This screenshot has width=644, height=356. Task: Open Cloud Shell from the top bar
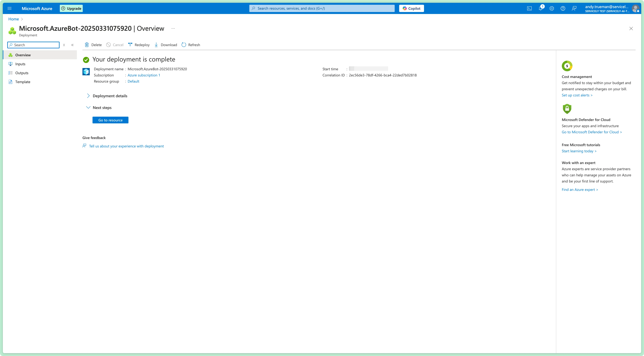pos(529,8)
